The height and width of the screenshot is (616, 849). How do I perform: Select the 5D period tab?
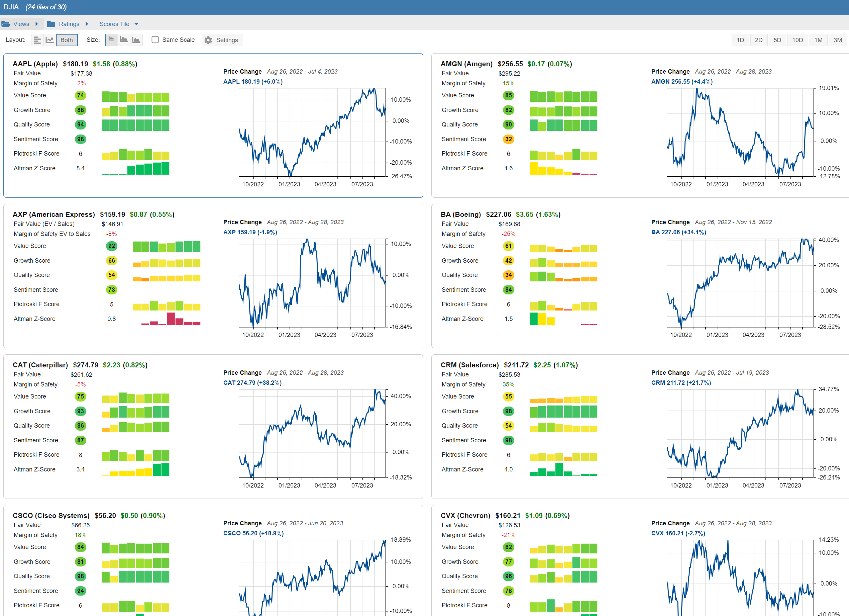[777, 40]
